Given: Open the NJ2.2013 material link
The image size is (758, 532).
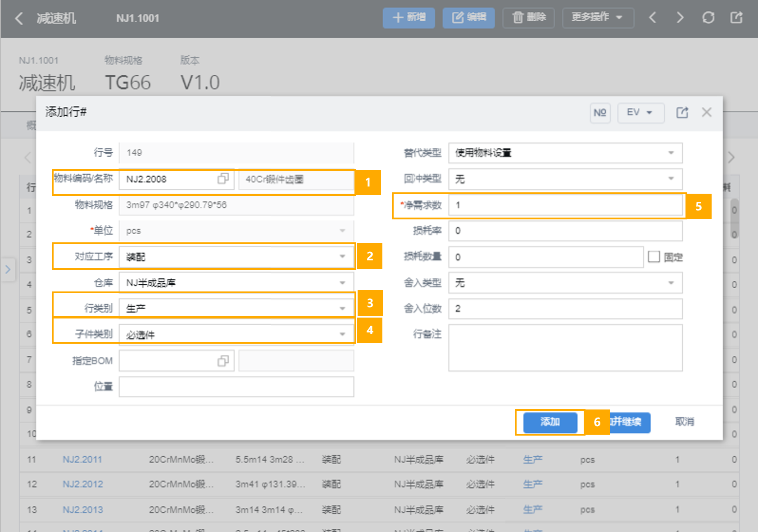Looking at the screenshot, I should point(83,509).
